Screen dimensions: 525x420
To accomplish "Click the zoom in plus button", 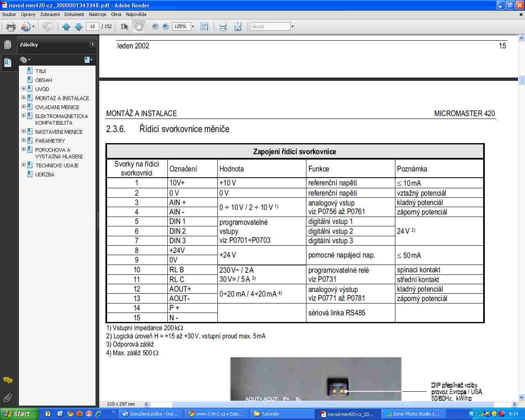I will [x=165, y=27].
